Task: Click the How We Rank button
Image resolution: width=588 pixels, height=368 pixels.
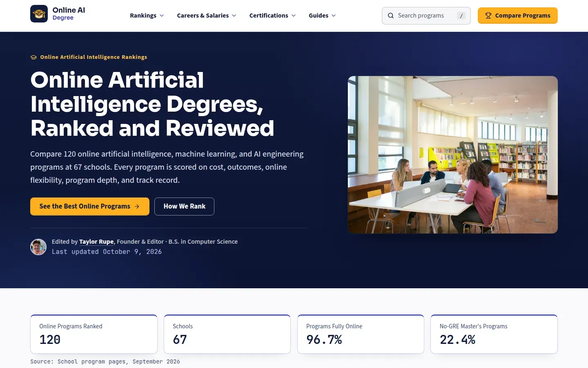Action: coord(184,206)
